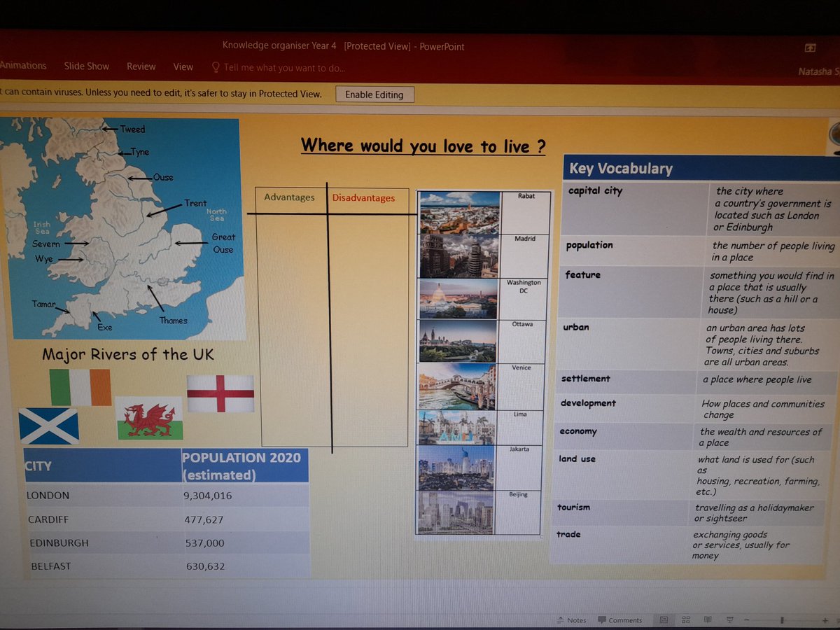Start Slide Show from status bar icon
840x630 pixels.
730,619
